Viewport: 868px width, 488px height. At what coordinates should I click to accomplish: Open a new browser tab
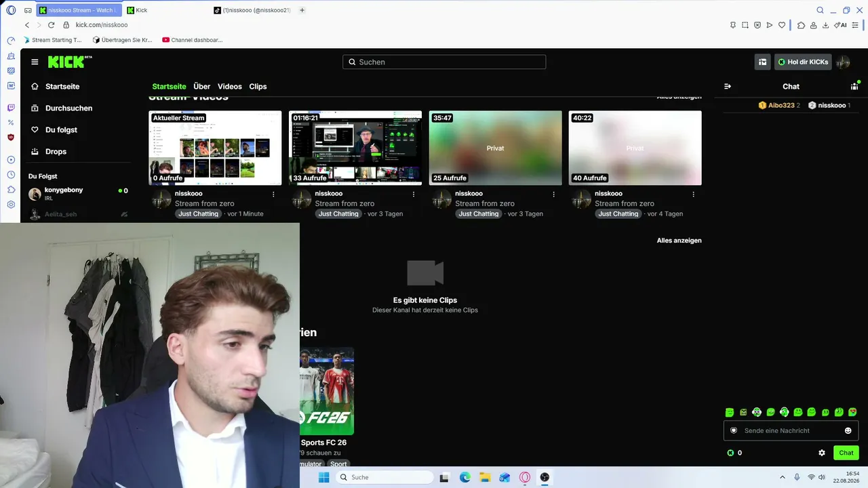[x=302, y=10]
